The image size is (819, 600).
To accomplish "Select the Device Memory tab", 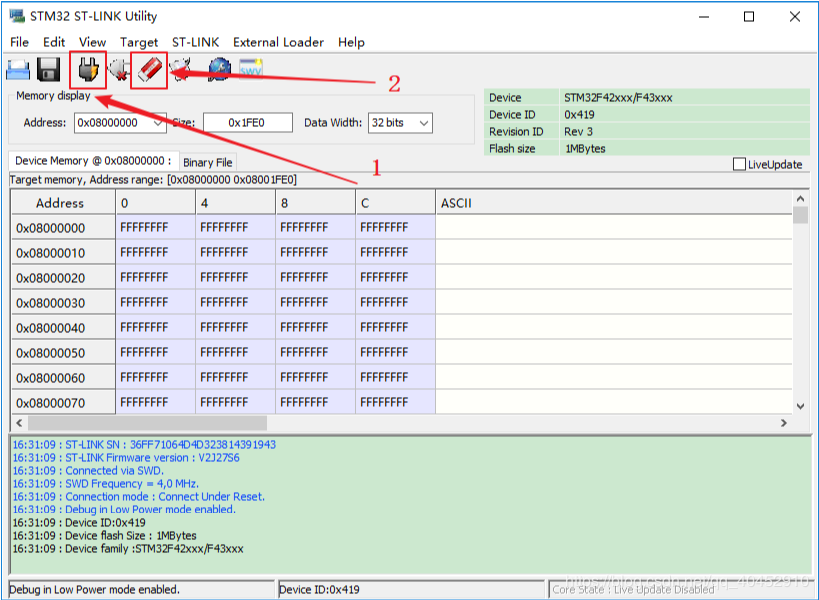I will click(x=92, y=161).
